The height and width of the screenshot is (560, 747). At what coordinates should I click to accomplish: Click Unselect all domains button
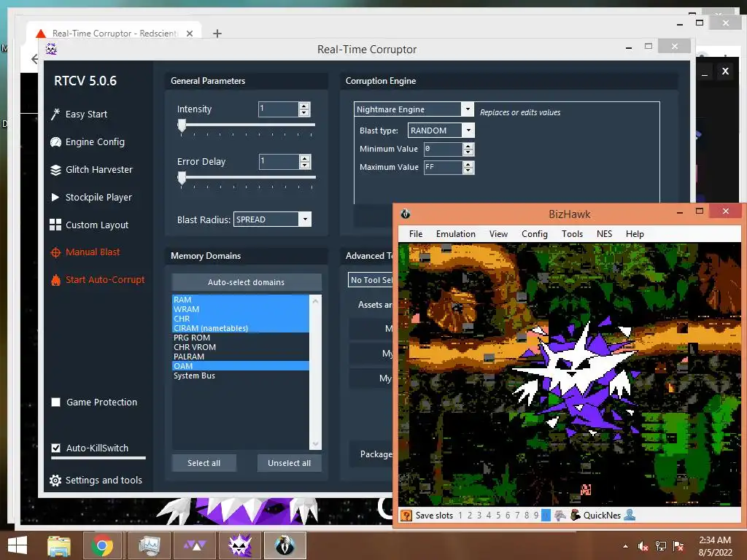(289, 463)
